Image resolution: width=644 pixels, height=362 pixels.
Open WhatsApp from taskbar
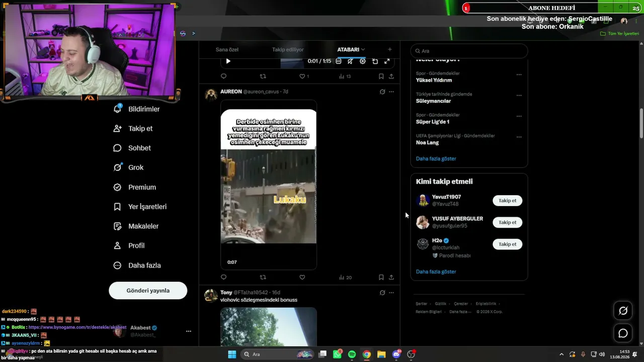pyautogui.click(x=337, y=354)
